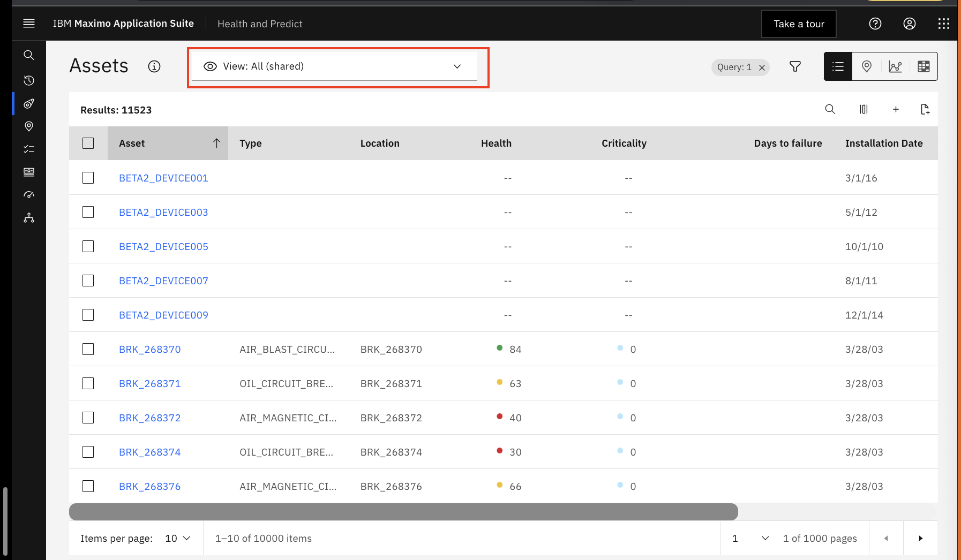961x560 pixels.
Task: Open the sidebar history clock icon
Action: (x=29, y=80)
